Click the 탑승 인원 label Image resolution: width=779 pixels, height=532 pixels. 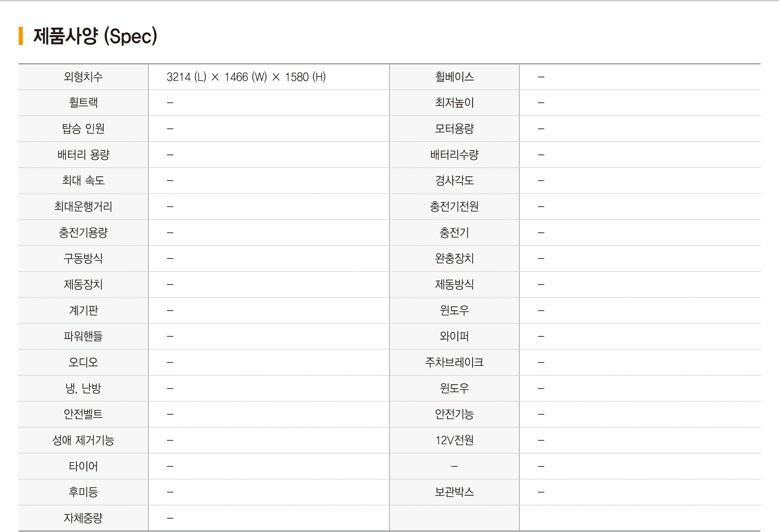(83, 129)
